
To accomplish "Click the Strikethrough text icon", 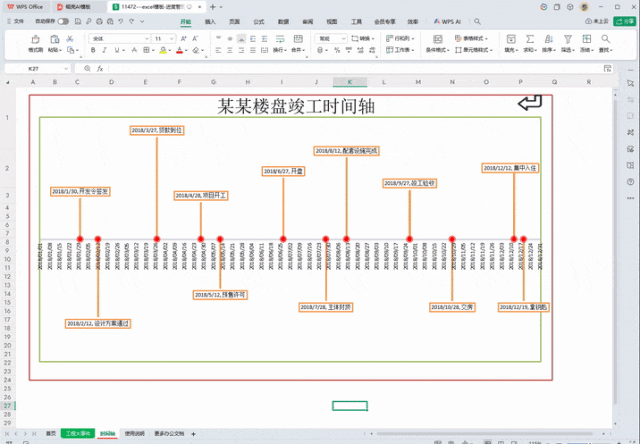I will coord(134,50).
